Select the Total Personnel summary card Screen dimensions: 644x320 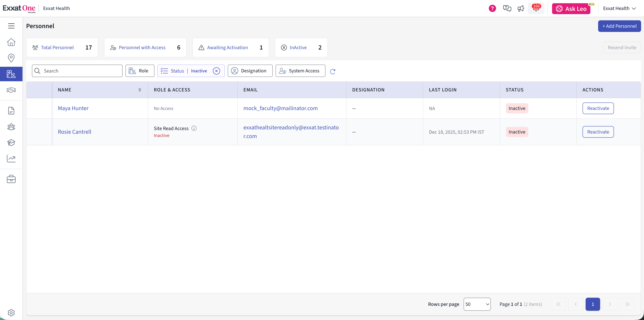[62, 48]
